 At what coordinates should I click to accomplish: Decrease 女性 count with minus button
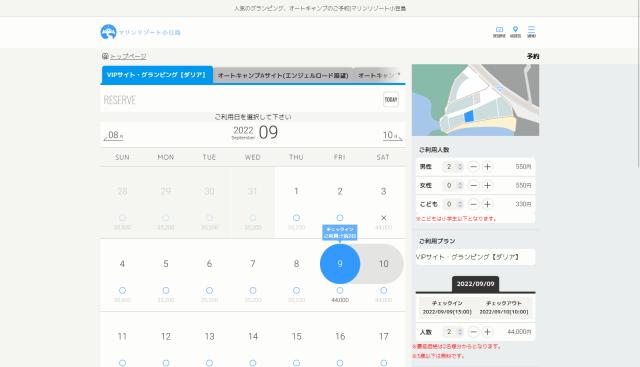(473, 185)
